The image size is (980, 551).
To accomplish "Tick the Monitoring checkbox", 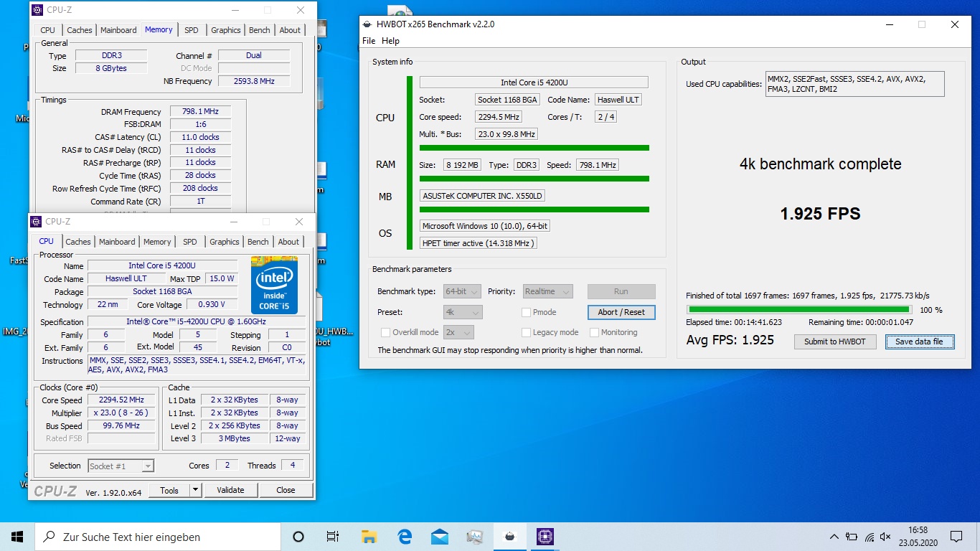I will (595, 332).
